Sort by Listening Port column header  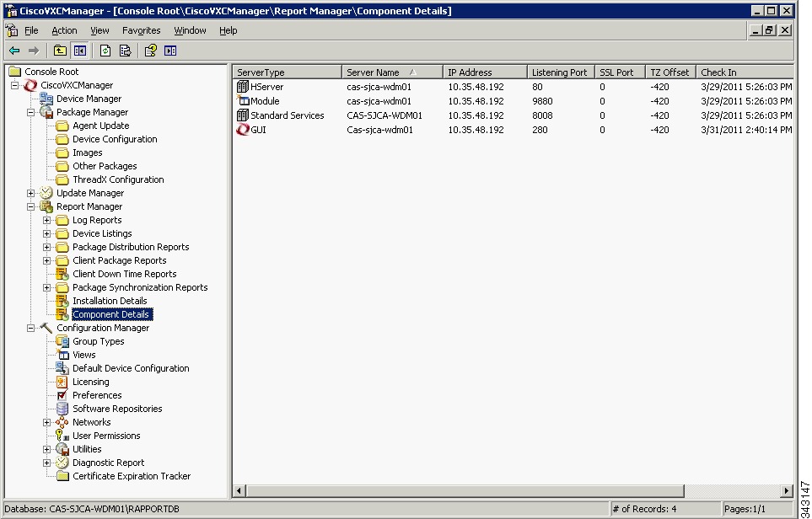(x=562, y=72)
